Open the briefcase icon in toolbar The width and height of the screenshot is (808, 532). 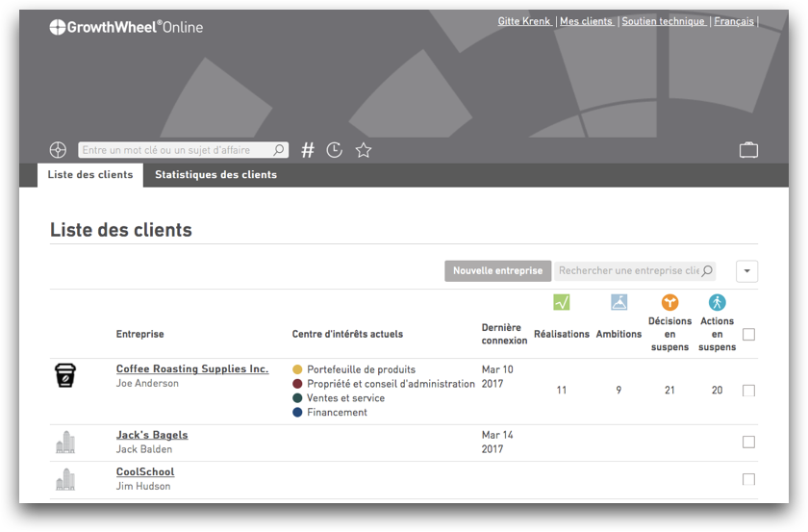coord(748,150)
